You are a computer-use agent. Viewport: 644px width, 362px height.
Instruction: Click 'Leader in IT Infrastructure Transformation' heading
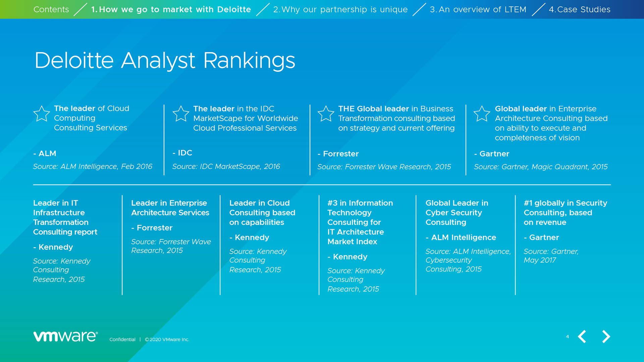[x=65, y=218]
